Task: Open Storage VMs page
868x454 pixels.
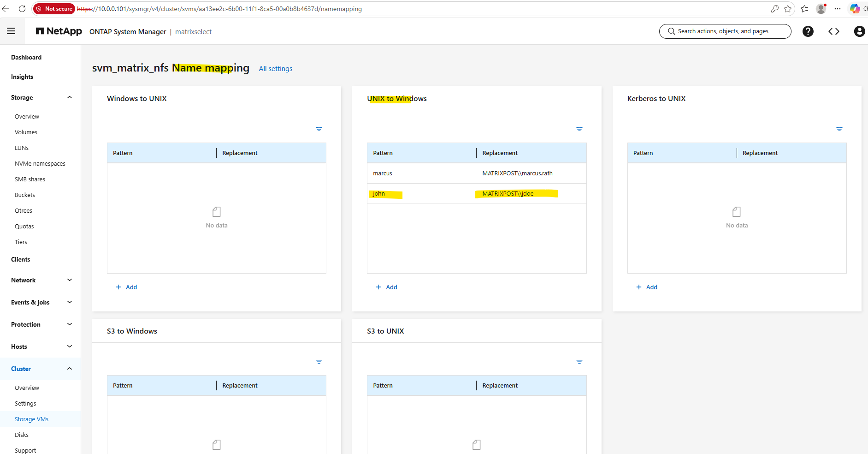Action: tap(31, 419)
